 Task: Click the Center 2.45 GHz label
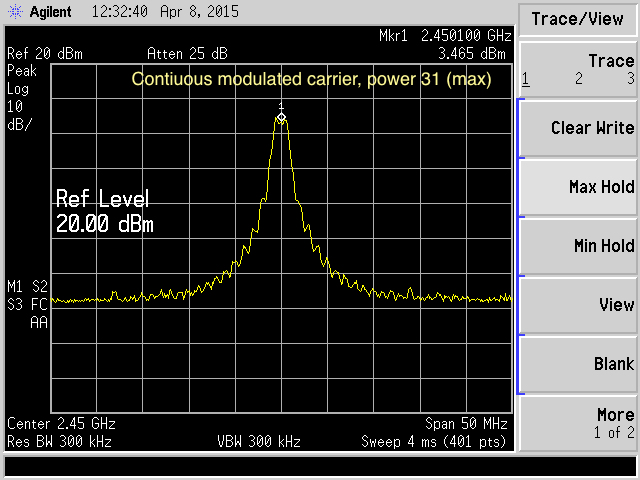(61, 424)
